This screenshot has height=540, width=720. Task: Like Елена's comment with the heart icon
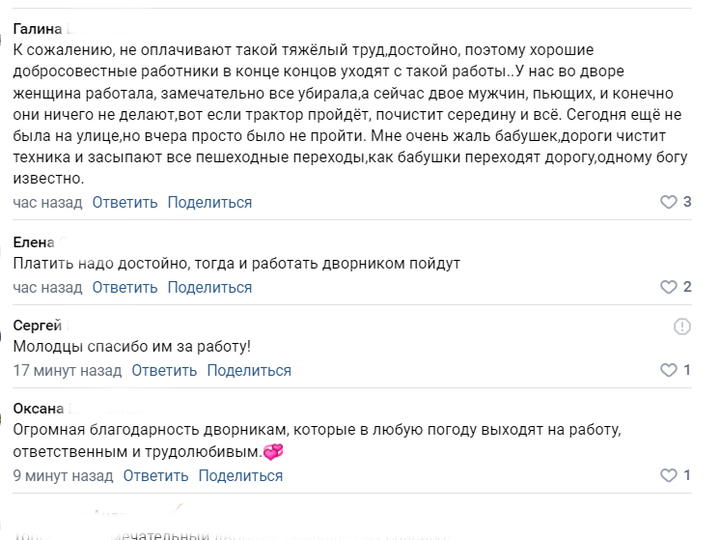669,287
